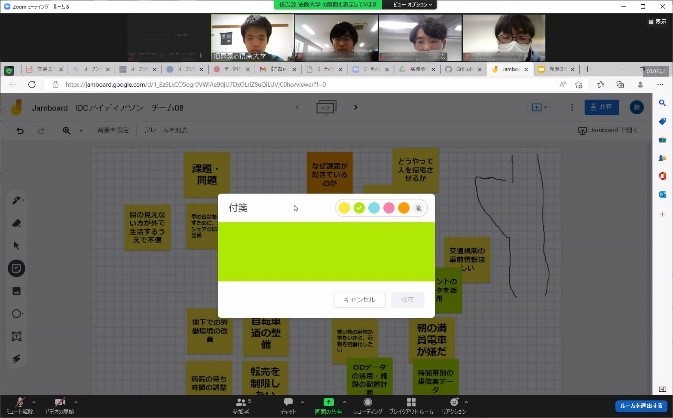Pick the yellow sticky note color
This screenshot has height=418, width=673.
click(x=344, y=208)
